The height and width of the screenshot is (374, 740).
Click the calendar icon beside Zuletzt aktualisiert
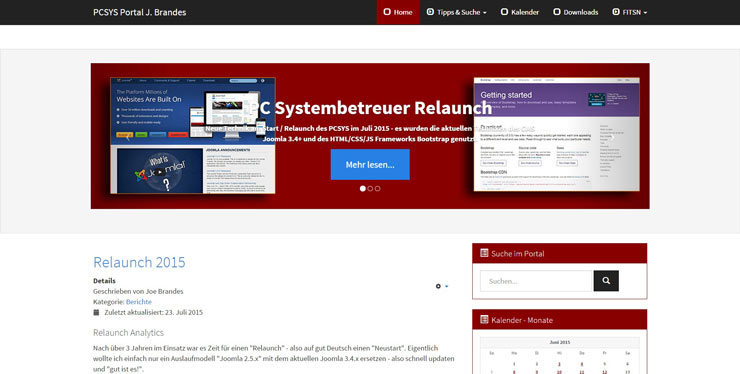pos(96,312)
